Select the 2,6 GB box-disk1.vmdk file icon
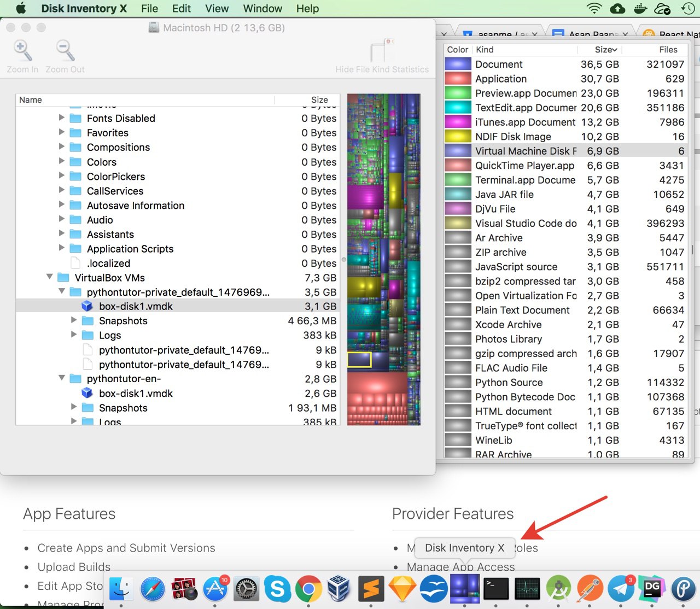The width and height of the screenshot is (700, 609). [87, 393]
